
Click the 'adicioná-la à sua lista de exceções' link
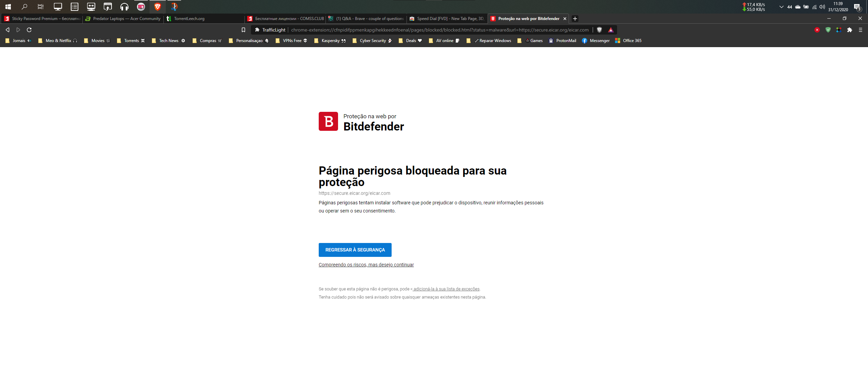click(x=446, y=289)
